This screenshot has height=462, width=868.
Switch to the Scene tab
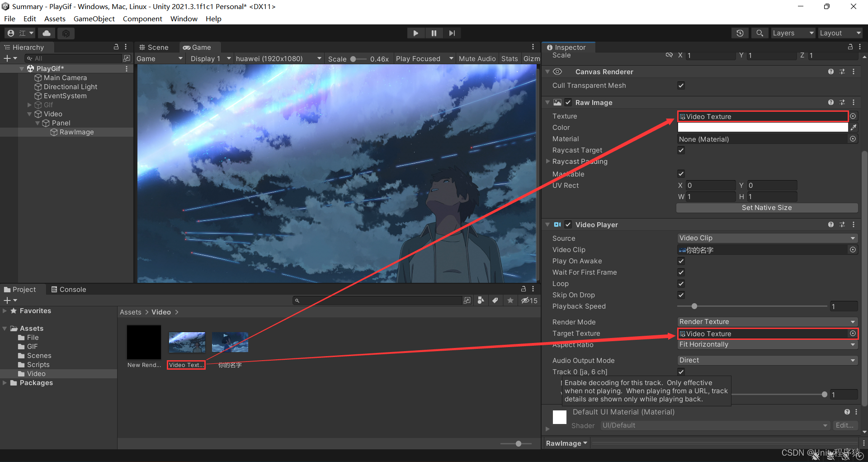(154, 48)
